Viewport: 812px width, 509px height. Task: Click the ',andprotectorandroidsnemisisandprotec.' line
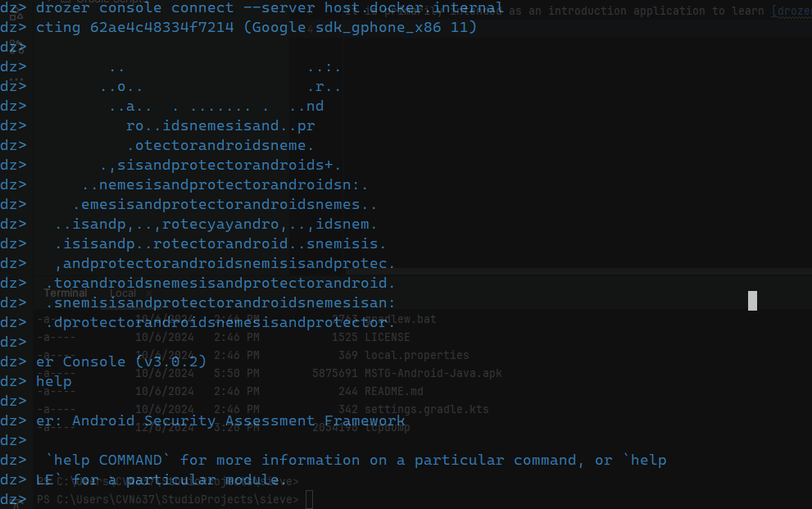(225, 264)
